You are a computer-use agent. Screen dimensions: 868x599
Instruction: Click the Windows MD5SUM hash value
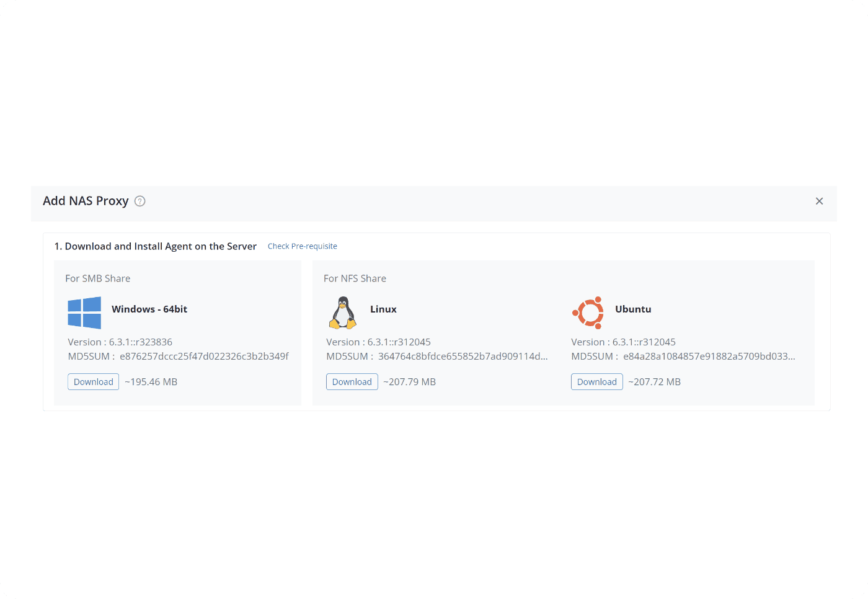pos(204,357)
